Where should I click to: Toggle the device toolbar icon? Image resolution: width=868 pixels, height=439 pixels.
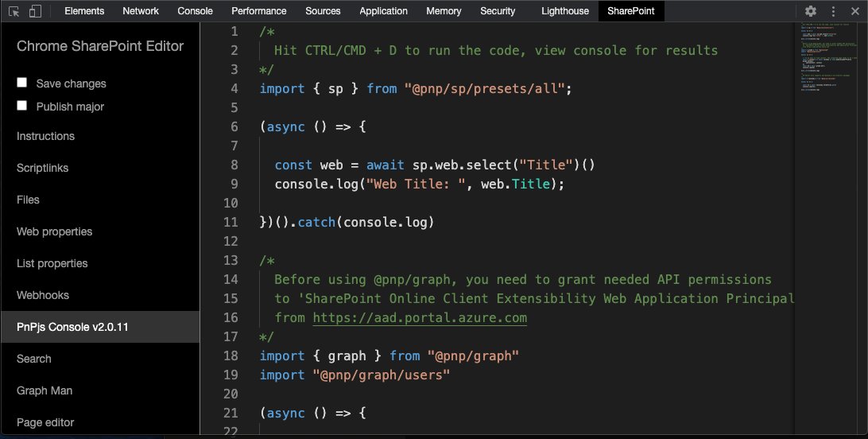coord(35,11)
